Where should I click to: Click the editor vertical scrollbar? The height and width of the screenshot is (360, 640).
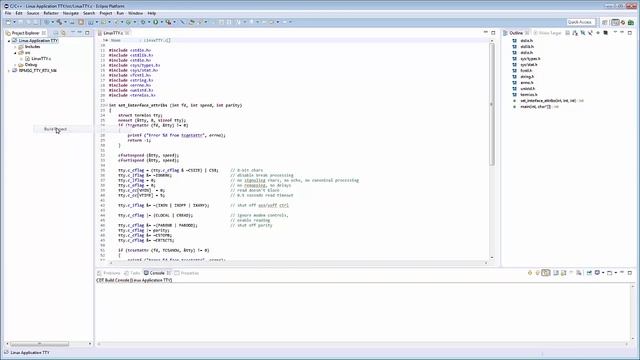pos(492,104)
